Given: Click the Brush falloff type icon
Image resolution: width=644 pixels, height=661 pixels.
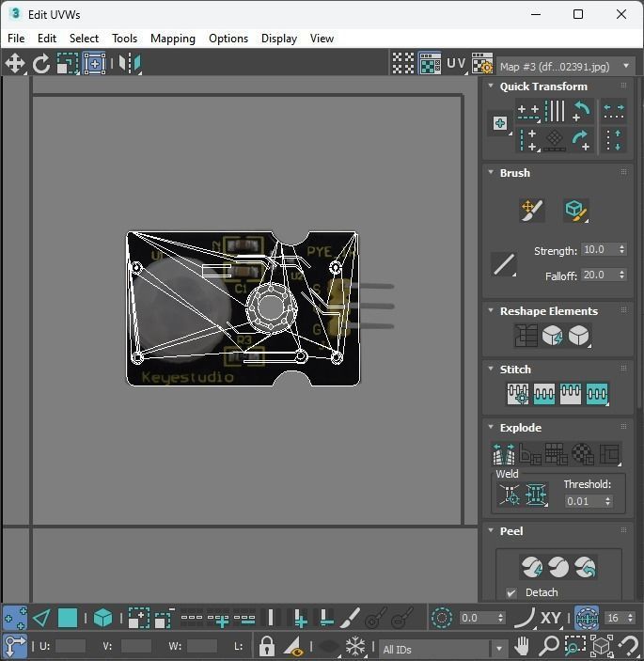Looking at the screenshot, I should point(504,265).
